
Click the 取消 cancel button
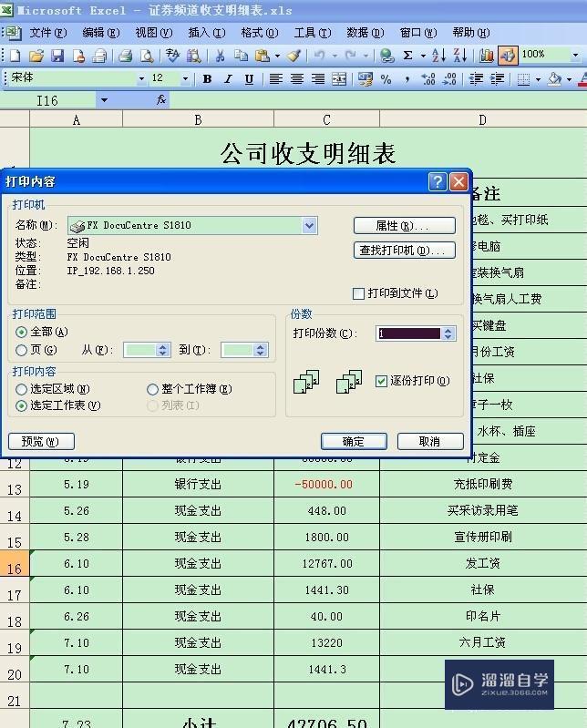(x=430, y=442)
